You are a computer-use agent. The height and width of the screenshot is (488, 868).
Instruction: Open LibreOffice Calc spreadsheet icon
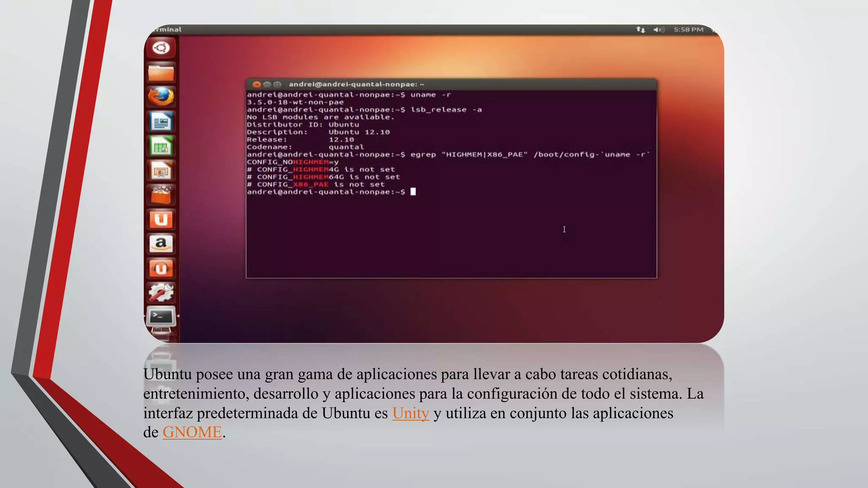pos(161,146)
